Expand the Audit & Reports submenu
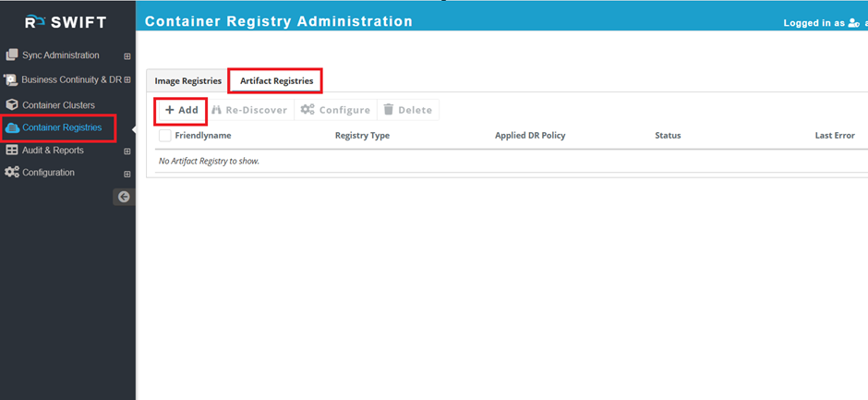This screenshot has height=400, width=868. point(127,152)
